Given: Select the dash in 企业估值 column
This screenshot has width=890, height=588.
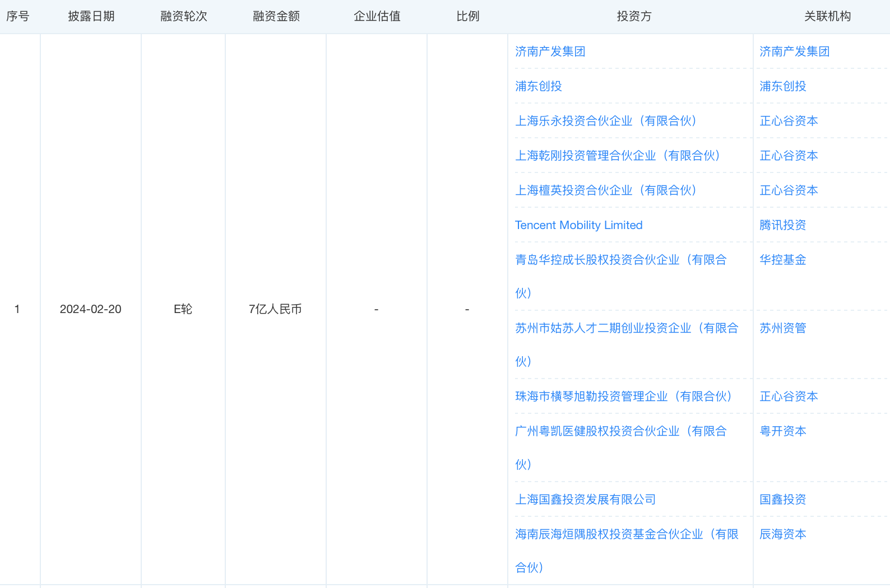Looking at the screenshot, I should [376, 309].
